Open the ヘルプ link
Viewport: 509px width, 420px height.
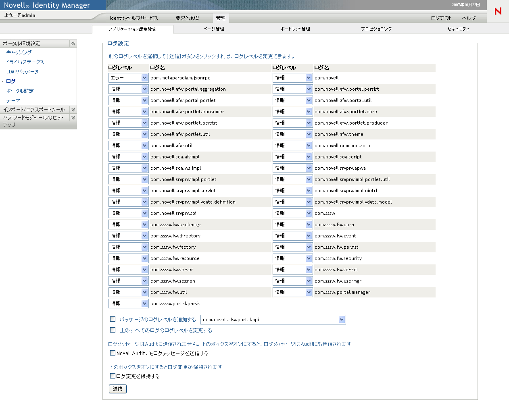[469, 18]
